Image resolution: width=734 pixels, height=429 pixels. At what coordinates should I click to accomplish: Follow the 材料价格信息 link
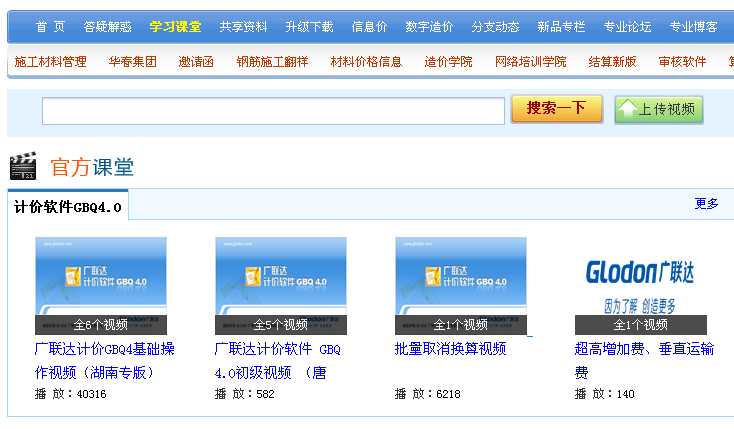366,62
